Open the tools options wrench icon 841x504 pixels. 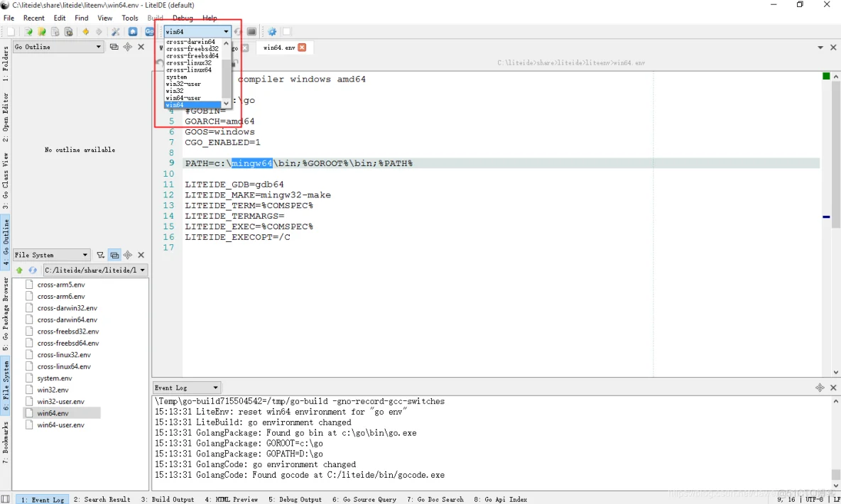[115, 32]
